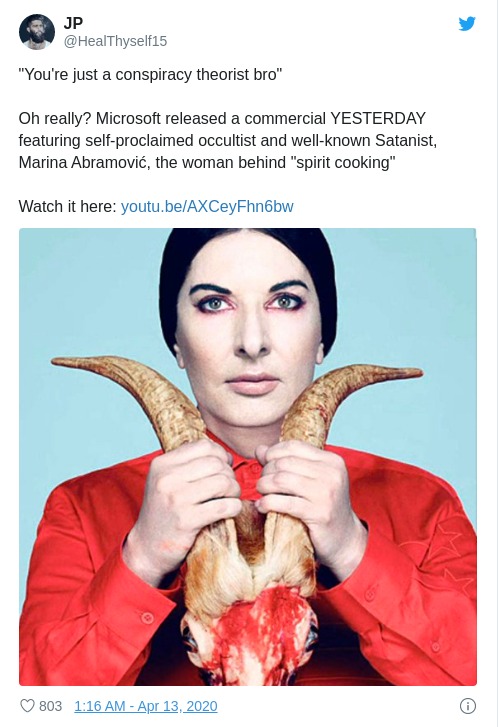Open the embedded tweet photo
499x727 pixels.
pos(248,457)
